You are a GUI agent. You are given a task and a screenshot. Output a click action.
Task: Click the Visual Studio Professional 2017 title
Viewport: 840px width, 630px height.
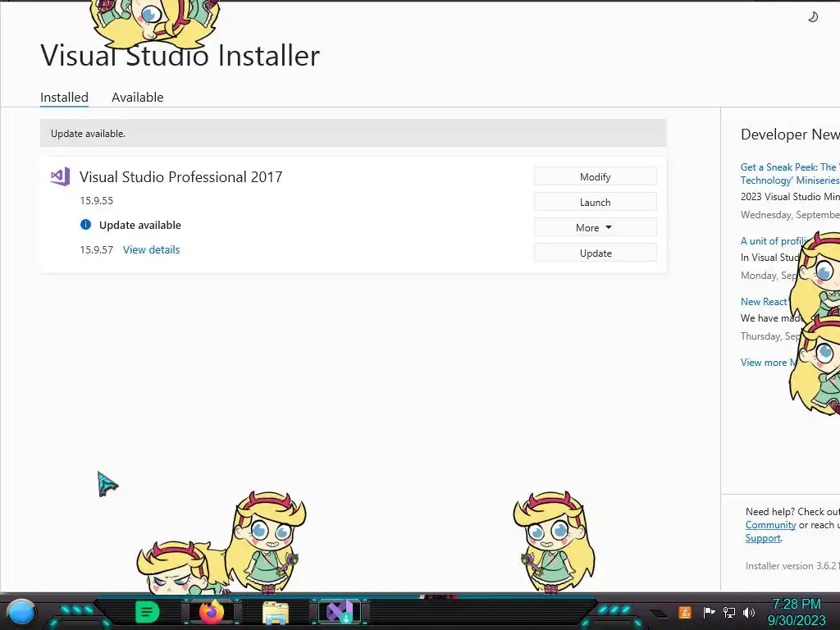[x=181, y=177]
